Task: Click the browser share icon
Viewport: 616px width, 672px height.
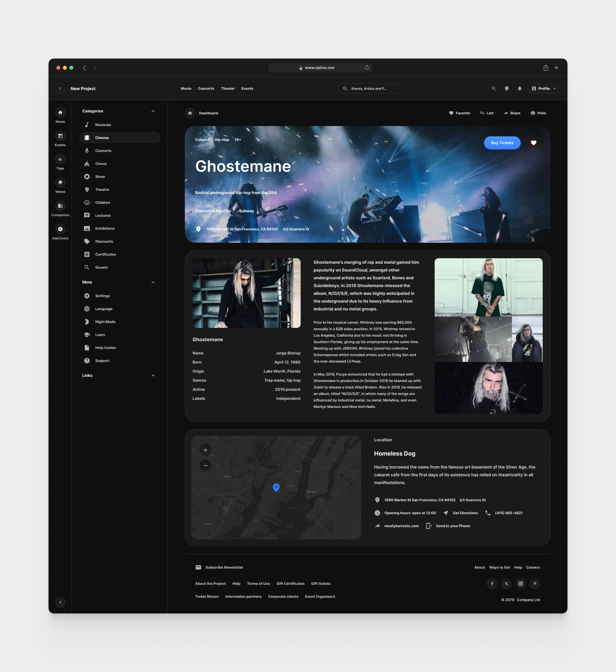Action: point(546,68)
